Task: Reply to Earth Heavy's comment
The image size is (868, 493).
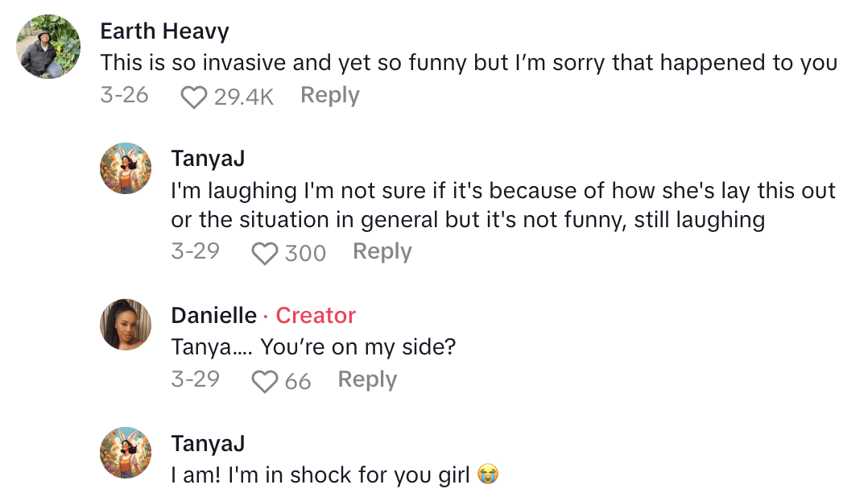Action: [x=329, y=96]
